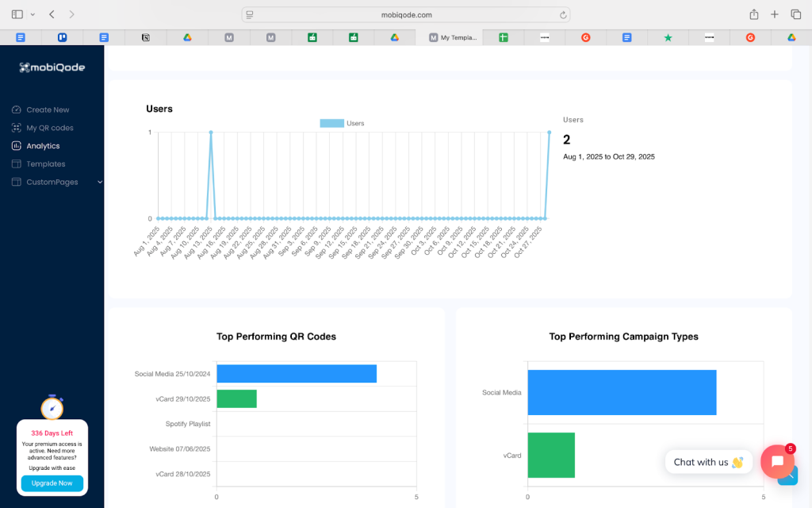Toggle the Safari sidebar panel
The height and width of the screenshot is (508, 812).
point(17,14)
